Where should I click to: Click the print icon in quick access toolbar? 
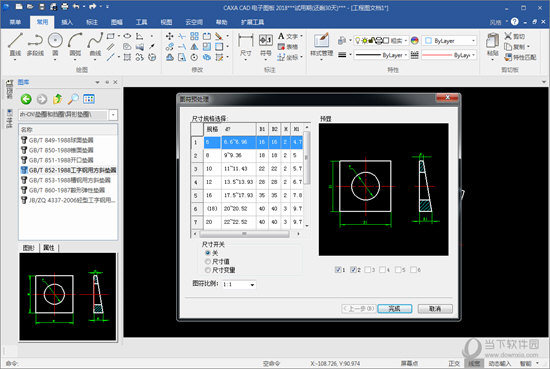65,7
